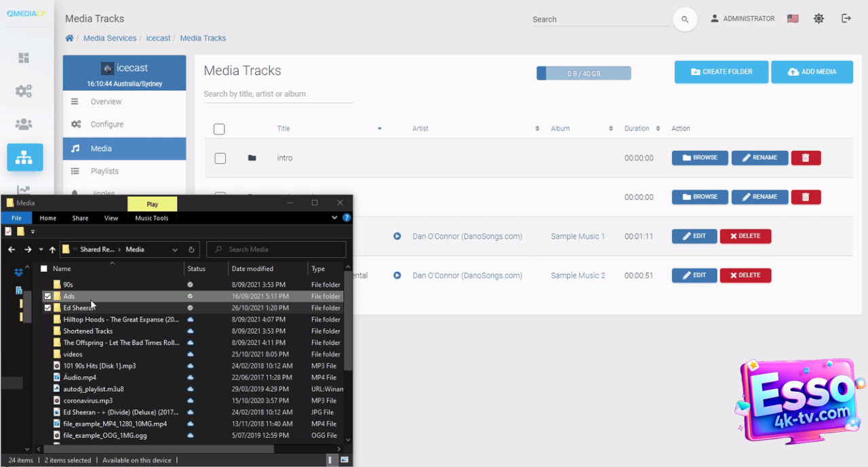Click the storage usage progress bar
The height and width of the screenshot is (467, 868).
[583, 73]
